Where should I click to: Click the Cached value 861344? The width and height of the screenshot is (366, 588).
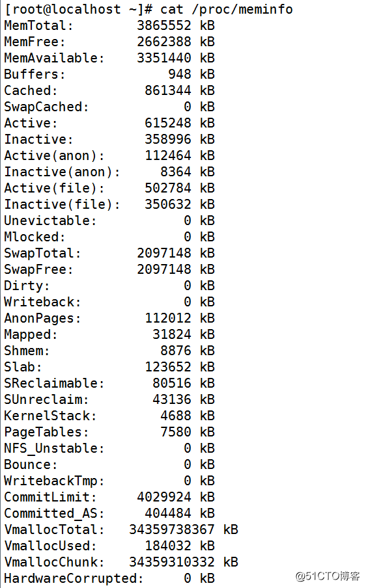[x=168, y=90]
